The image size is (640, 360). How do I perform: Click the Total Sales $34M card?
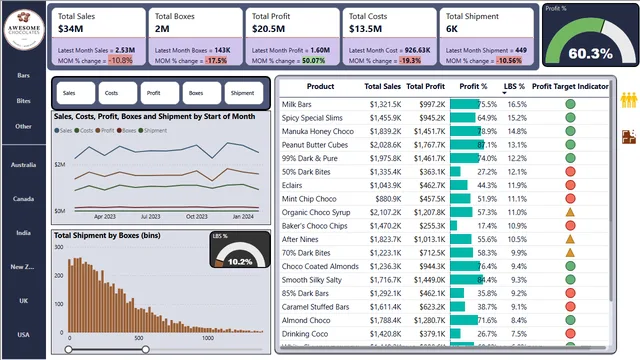98,37
